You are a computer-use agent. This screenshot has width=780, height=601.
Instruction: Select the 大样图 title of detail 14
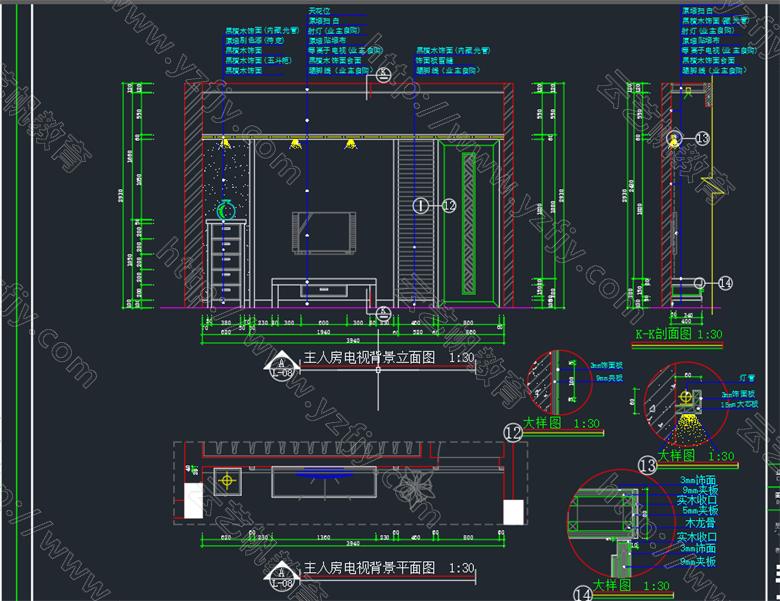point(611,585)
